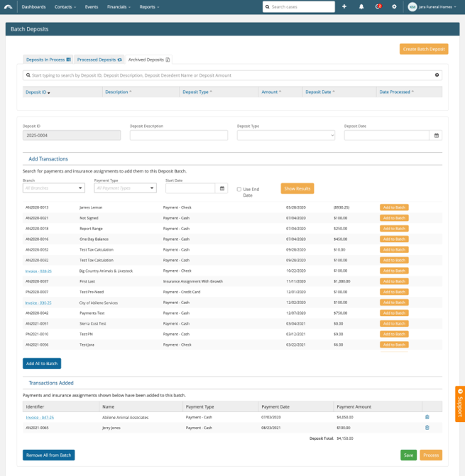Click the Show Results button
Viewport: 465px width, 476px height.
tap(297, 188)
